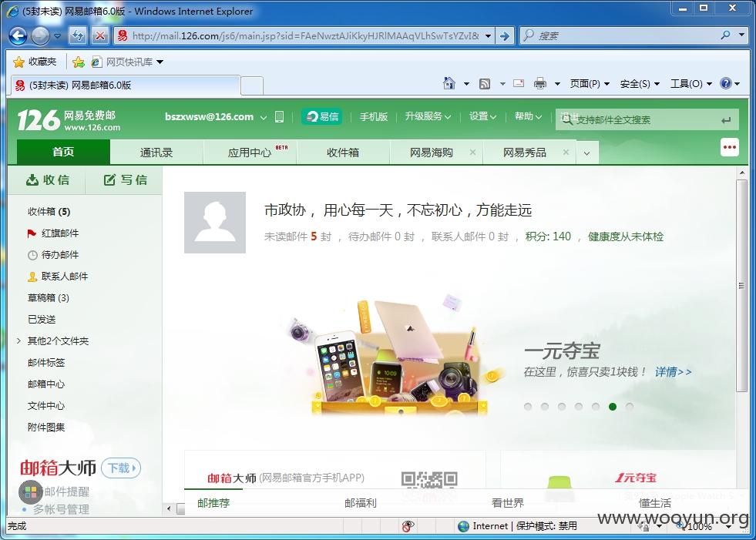
Task: Click the 下载 button for 邮箱大师
Action: coord(121,468)
